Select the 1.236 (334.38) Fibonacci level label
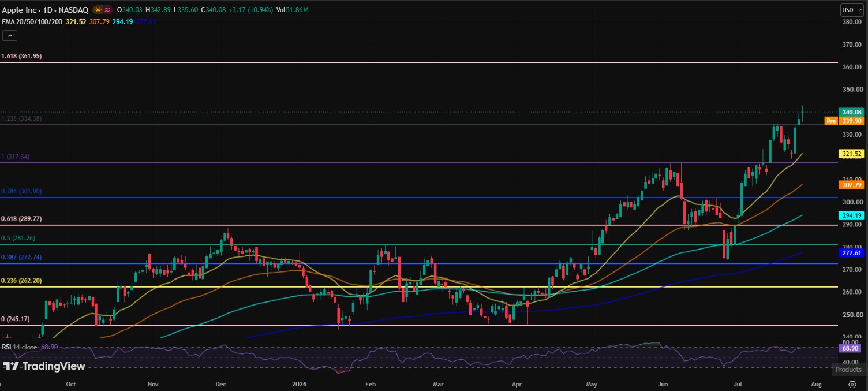Screen dimensions: 868x391 (21, 118)
